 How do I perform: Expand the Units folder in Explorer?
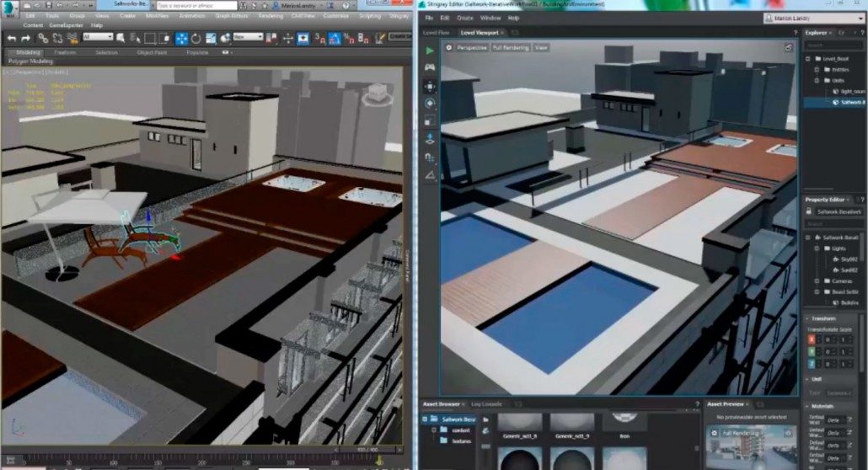click(815, 81)
